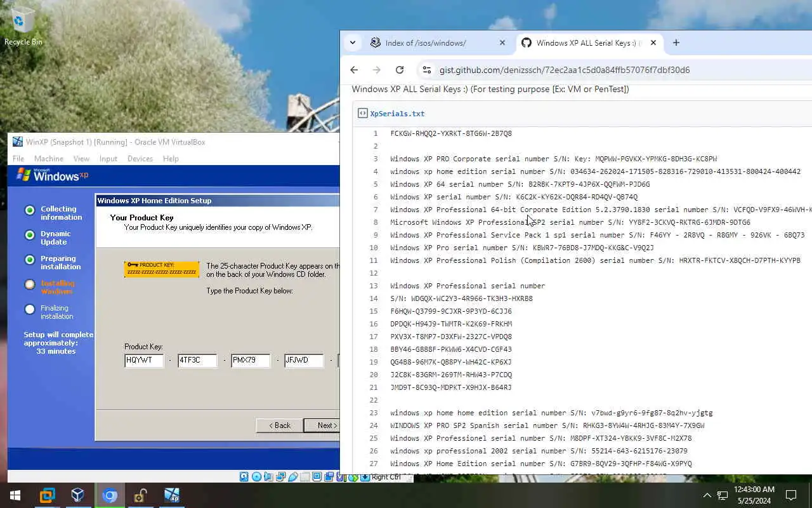The image size is (812, 508).
Task: Click the VirtualBox network adapter status icon
Action: (280, 477)
